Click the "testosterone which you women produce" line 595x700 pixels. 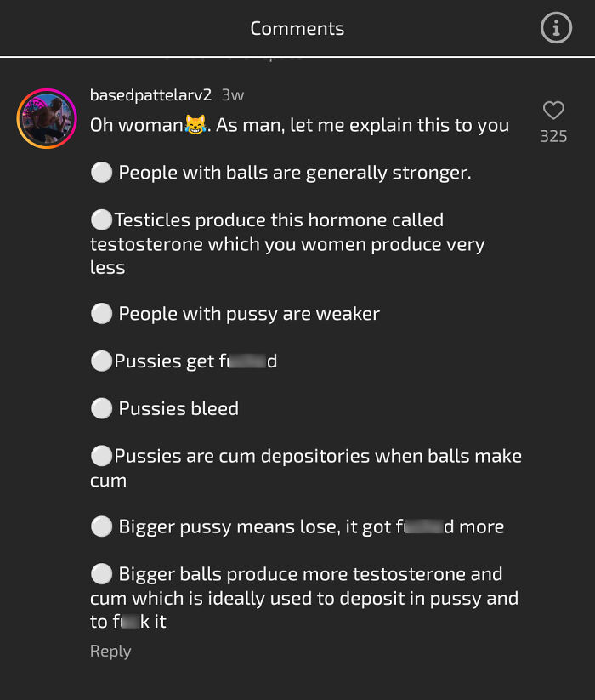(x=287, y=244)
